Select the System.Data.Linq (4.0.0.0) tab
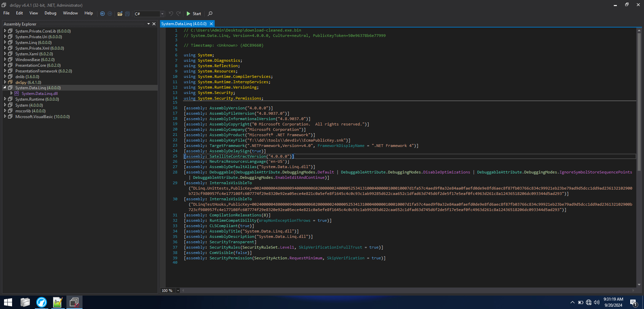644x309 pixels. (x=184, y=24)
